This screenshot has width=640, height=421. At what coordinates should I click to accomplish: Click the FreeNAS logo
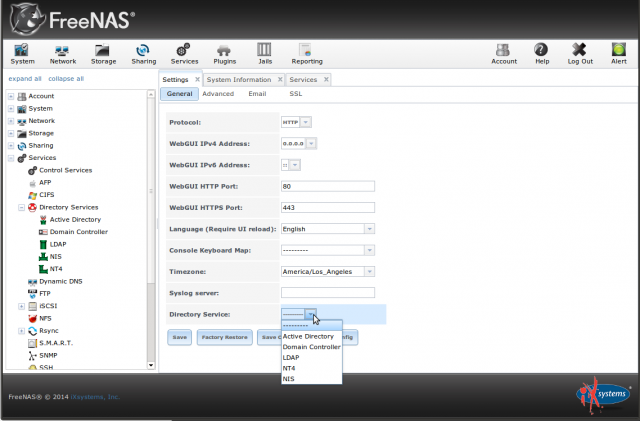72,20
